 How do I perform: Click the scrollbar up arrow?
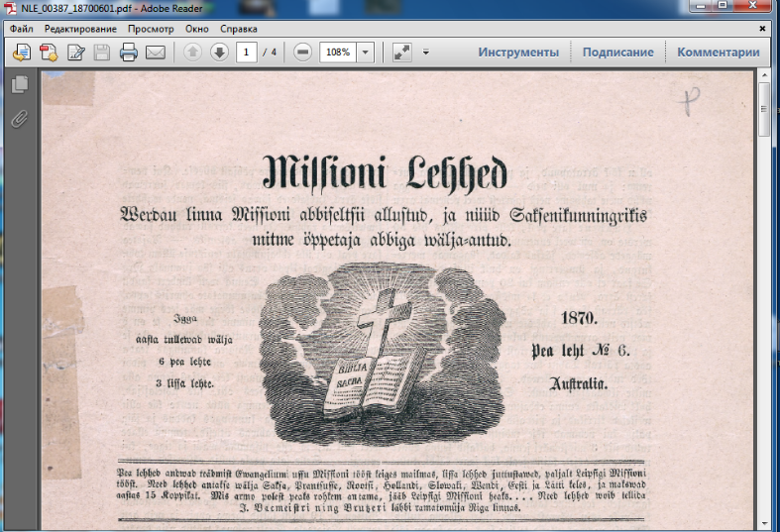[764, 75]
